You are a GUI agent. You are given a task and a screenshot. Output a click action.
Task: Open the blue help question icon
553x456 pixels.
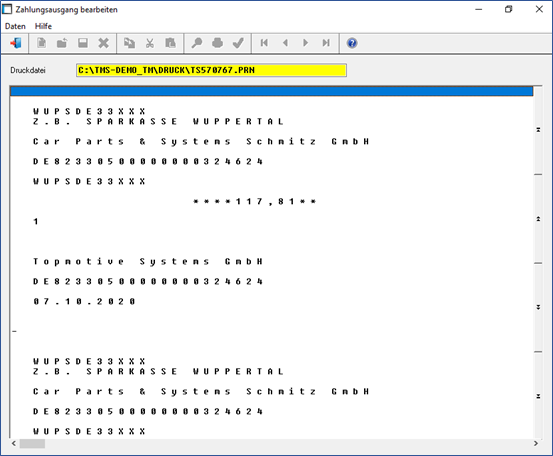coord(352,43)
